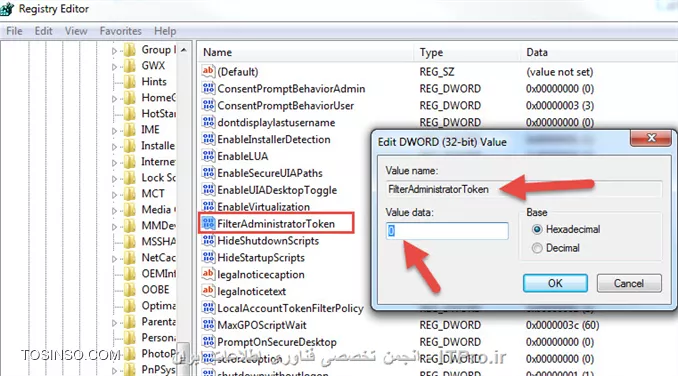This screenshot has width=678, height=376.
Task: Select the FilterAdministratorToken DWORD icon
Action: (208, 223)
